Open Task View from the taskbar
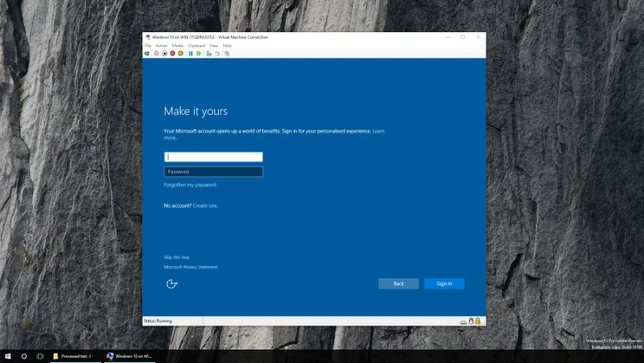This screenshot has width=644, height=363. tap(40, 356)
